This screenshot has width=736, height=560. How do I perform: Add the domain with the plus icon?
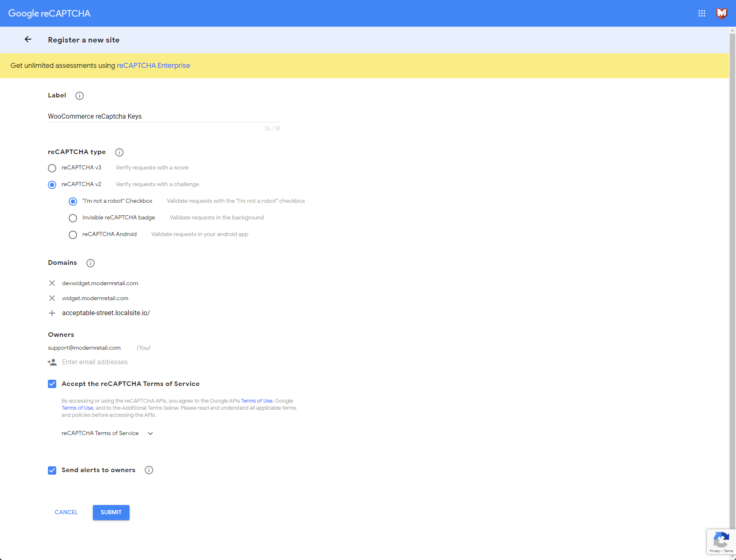point(52,313)
